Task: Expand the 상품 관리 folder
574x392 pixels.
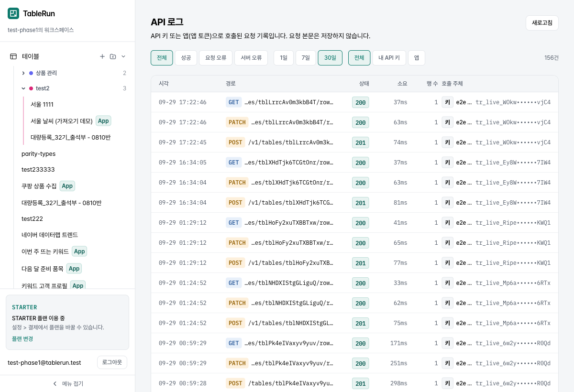Action: point(23,73)
